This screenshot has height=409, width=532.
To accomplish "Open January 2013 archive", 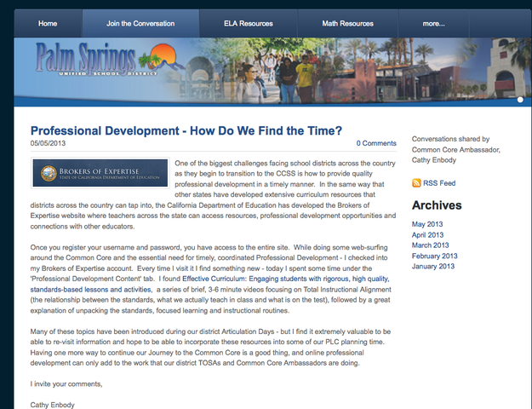I will [x=433, y=267].
